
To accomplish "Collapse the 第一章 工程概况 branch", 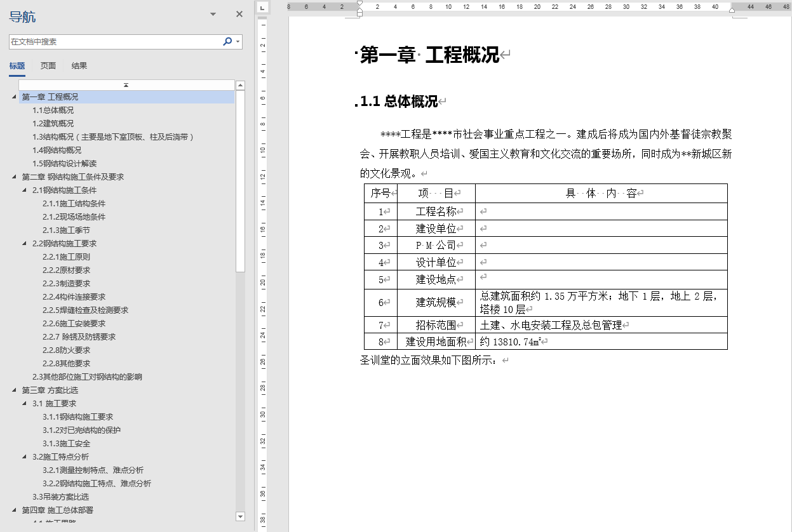I will point(15,97).
